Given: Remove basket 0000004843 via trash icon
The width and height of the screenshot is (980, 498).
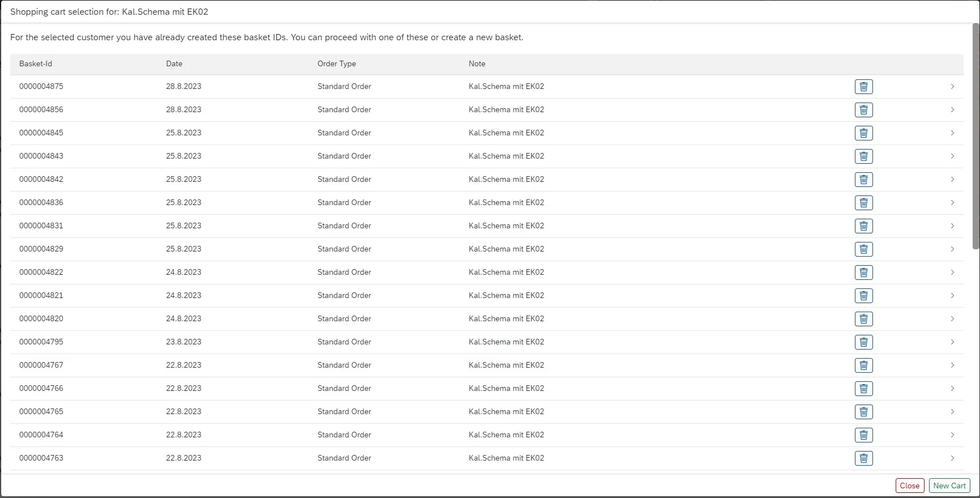Looking at the screenshot, I should tap(863, 156).
